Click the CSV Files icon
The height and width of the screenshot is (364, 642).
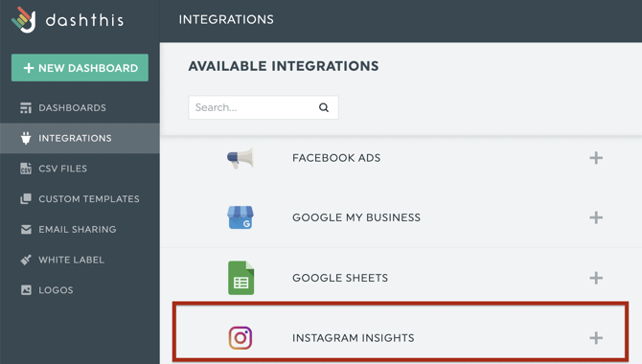26,169
